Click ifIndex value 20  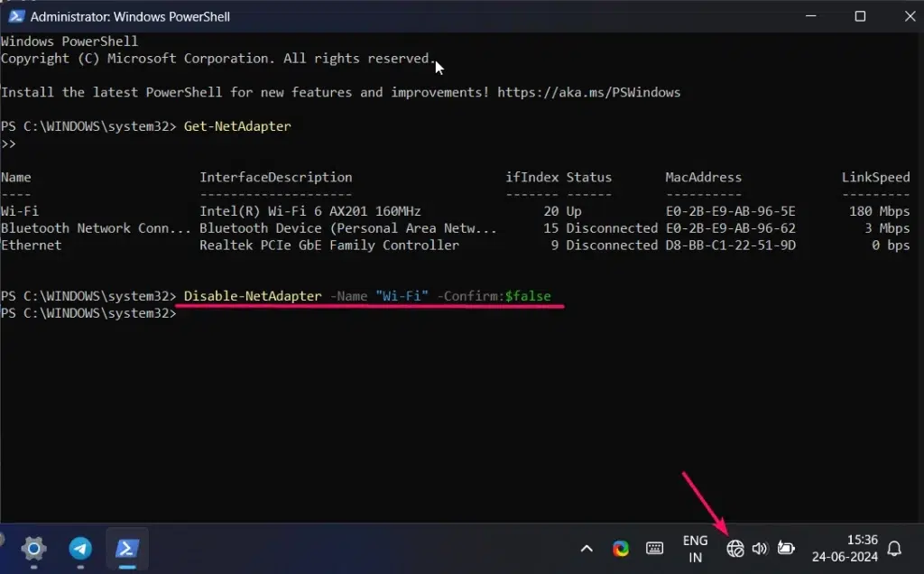coord(551,211)
